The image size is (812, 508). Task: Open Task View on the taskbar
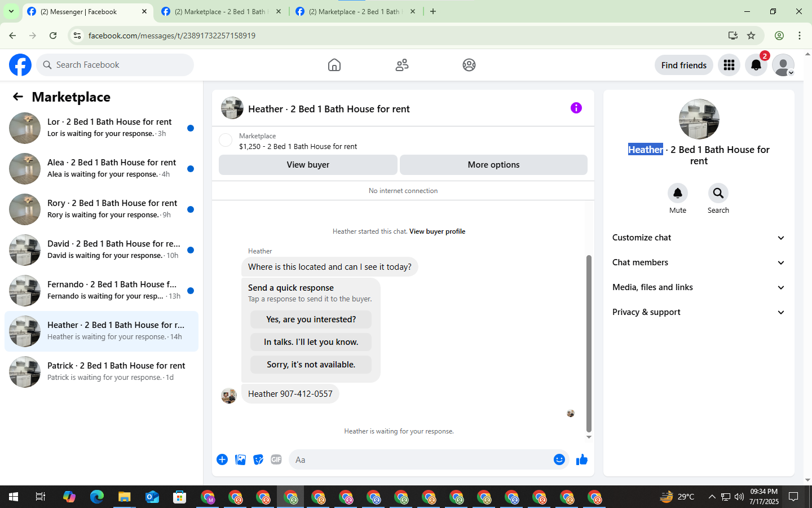pos(41,497)
